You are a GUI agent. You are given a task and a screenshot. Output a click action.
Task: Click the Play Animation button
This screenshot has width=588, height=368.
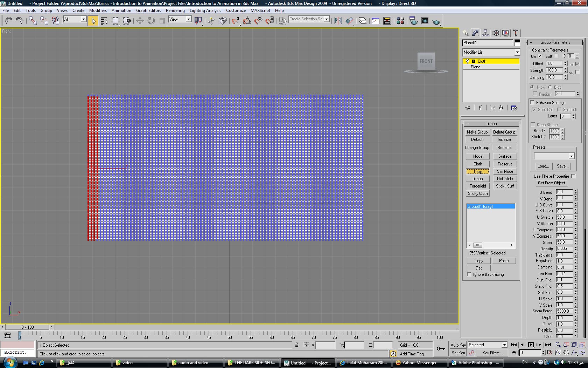click(531, 345)
